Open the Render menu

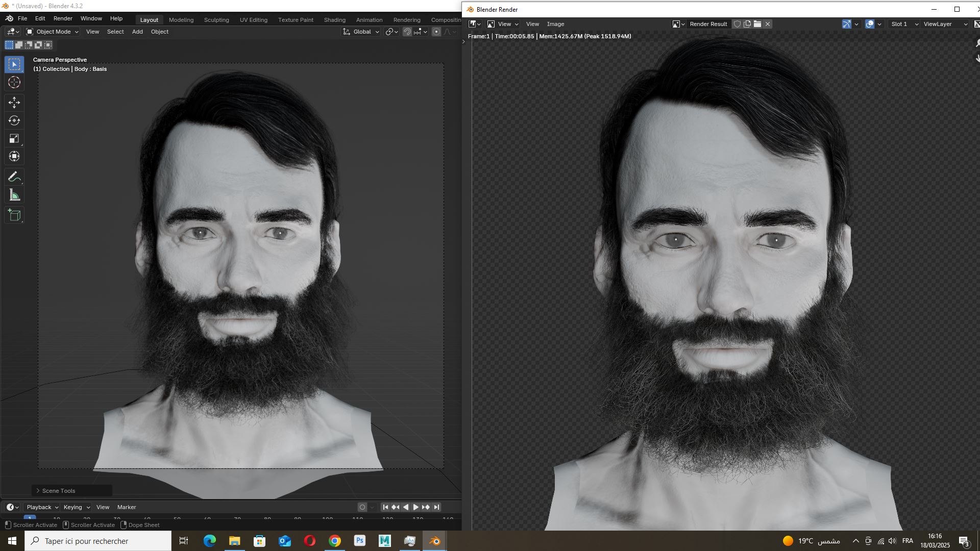coord(63,18)
